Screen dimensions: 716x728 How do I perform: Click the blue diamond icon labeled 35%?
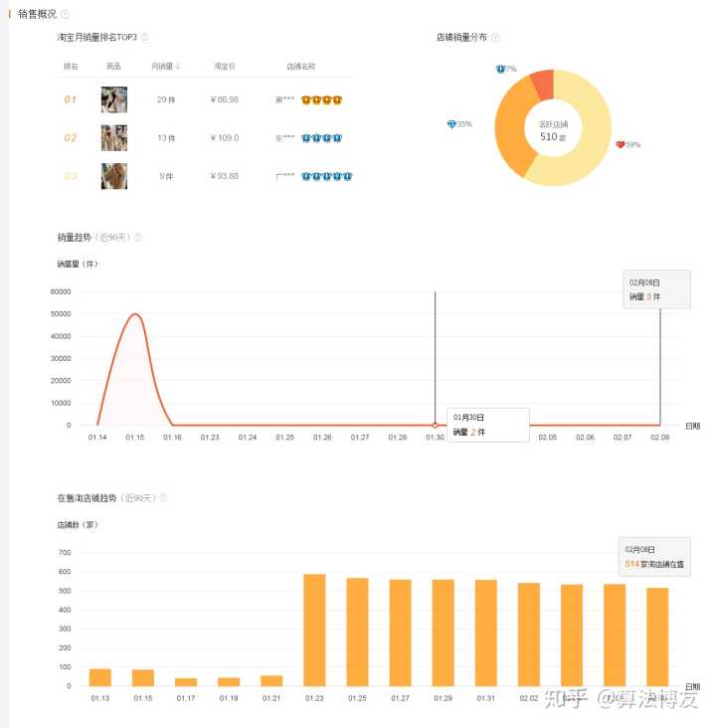tap(451, 124)
